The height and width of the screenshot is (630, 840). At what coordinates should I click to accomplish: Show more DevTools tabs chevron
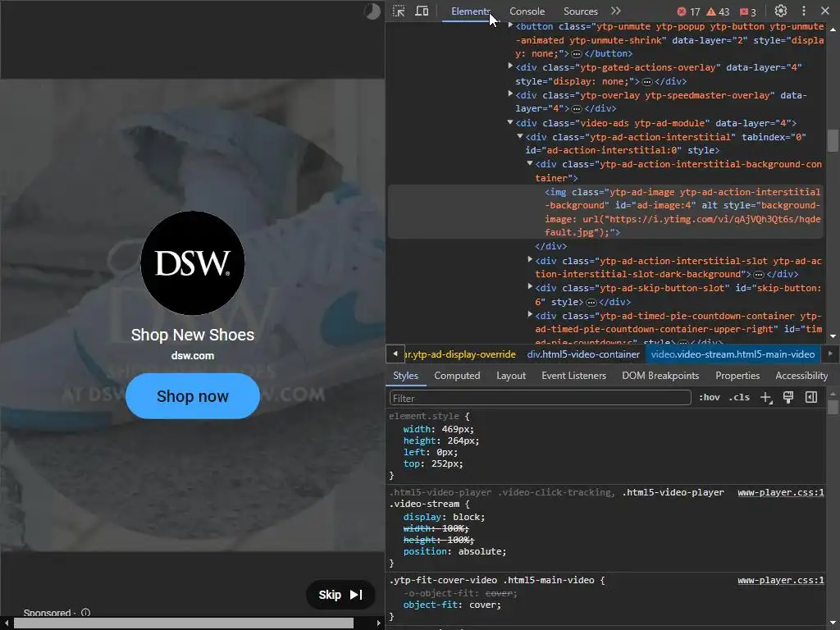tap(616, 11)
